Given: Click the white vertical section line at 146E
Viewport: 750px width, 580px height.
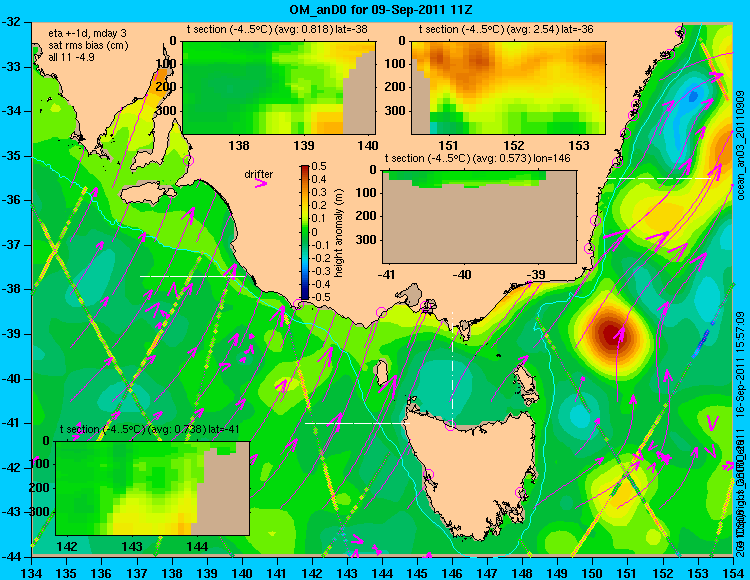Looking at the screenshot, I should [x=452, y=367].
